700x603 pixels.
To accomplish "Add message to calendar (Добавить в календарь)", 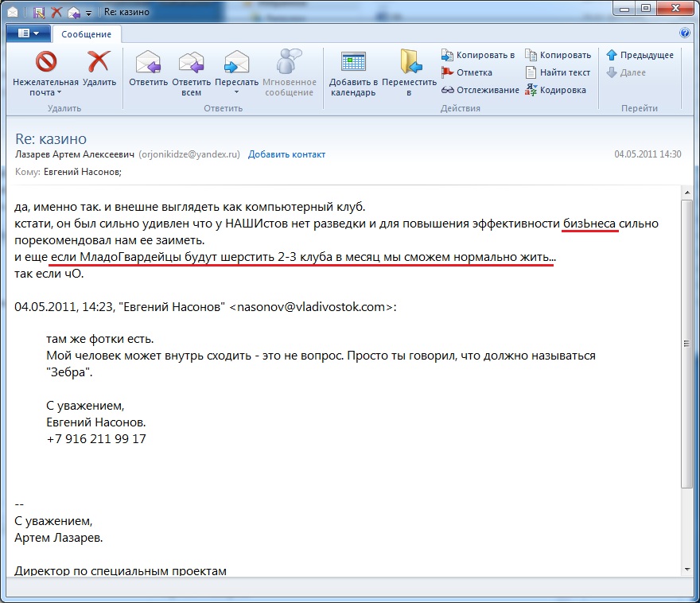I will 352,62.
